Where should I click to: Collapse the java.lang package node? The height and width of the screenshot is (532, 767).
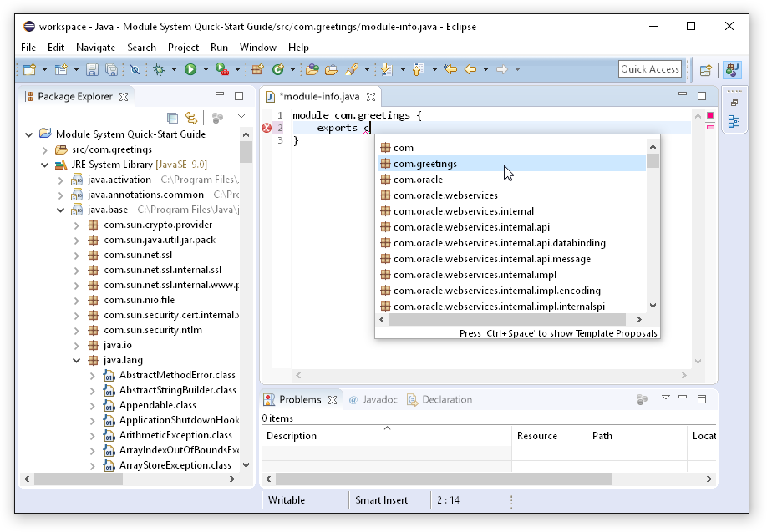tap(77, 361)
